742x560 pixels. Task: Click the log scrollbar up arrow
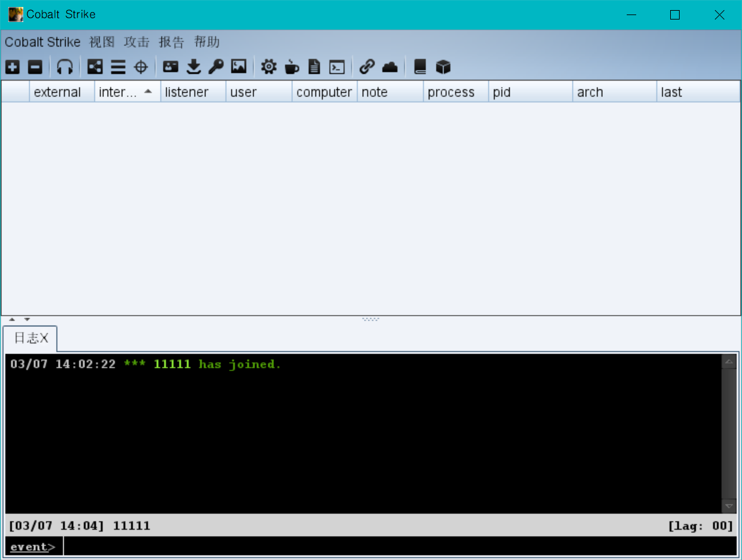(729, 362)
